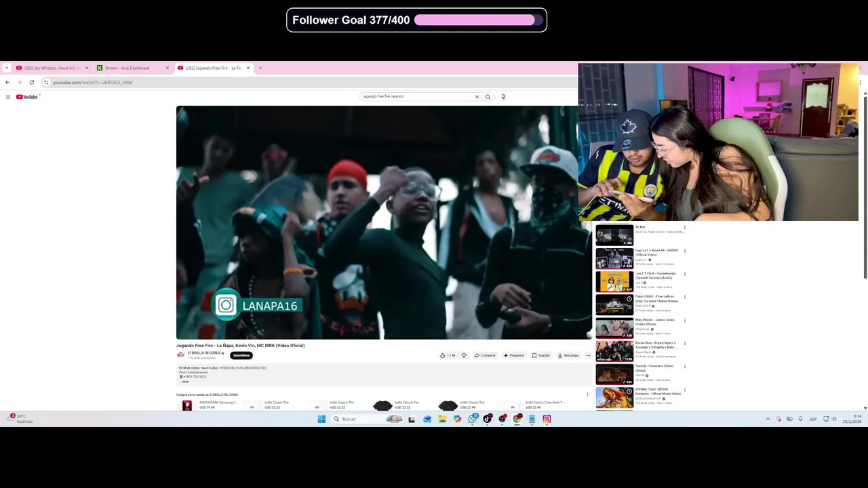Show hidden icons in the system tray
This screenshot has height=488, width=868.
click(x=768, y=419)
